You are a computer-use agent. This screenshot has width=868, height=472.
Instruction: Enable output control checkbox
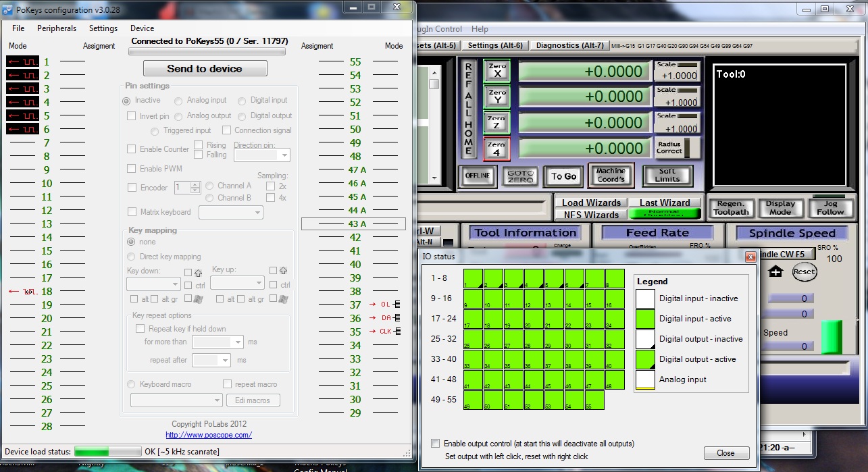click(x=436, y=444)
